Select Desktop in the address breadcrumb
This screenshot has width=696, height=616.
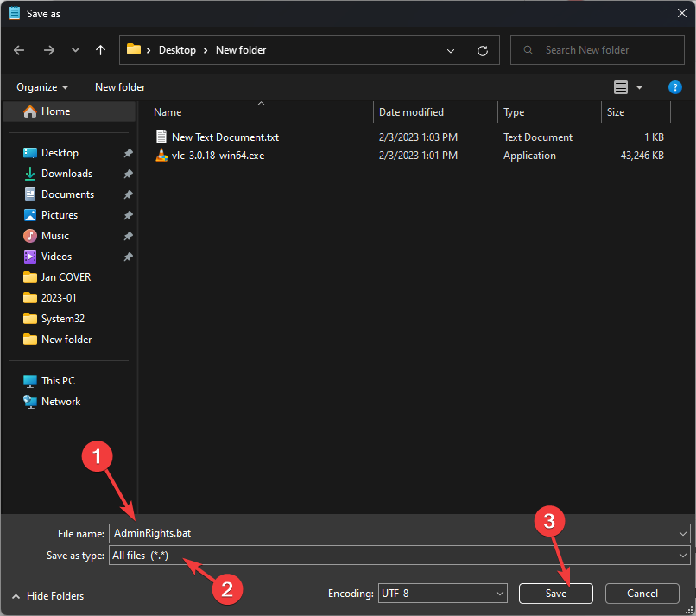pyautogui.click(x=177, y=50)
